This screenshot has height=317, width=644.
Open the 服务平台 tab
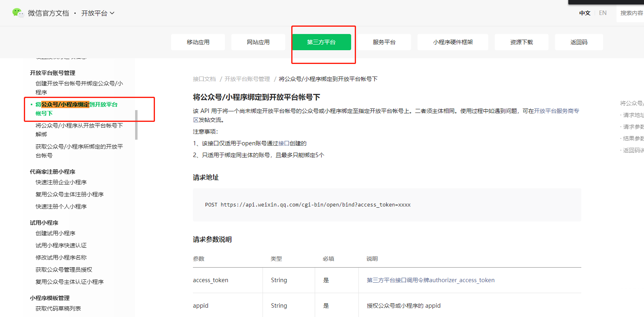(x=384, y=42)
